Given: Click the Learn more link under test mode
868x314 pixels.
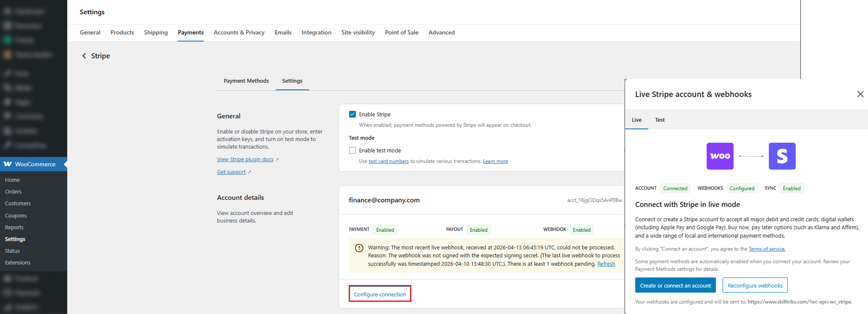Looking at the screenshot, I should (x=495, y=161).
